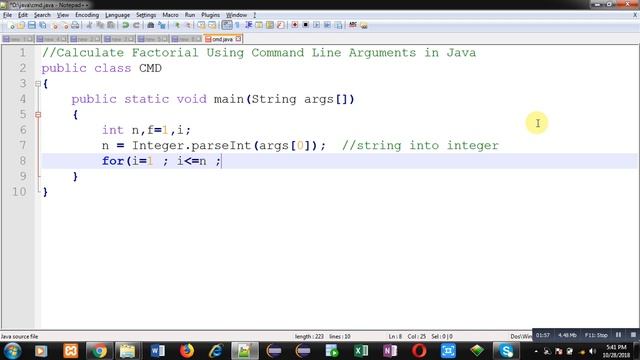Click the Replace toolbar icon

tap(162, 25)
